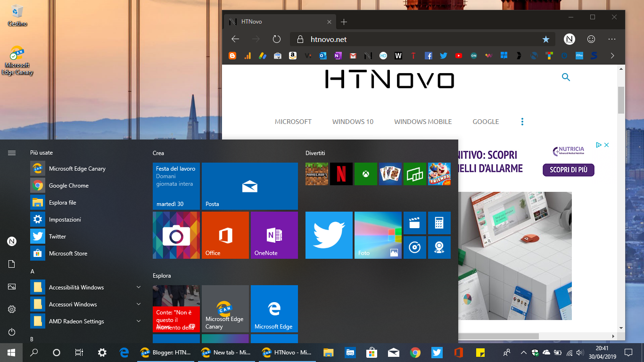This screenshot has height=362, width=644.
Task: Expand the Accessibilità Windows folder
Action: click(x=86, y=288)
